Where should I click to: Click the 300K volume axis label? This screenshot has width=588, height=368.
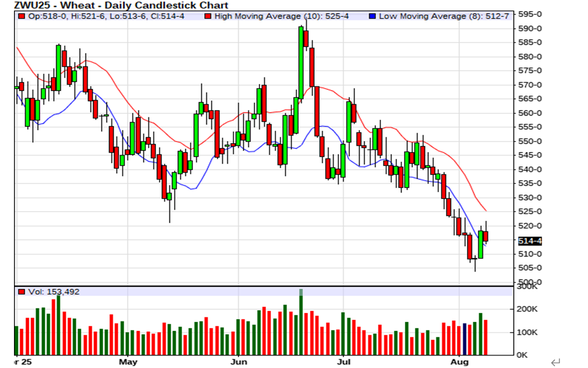click(528, 287)
